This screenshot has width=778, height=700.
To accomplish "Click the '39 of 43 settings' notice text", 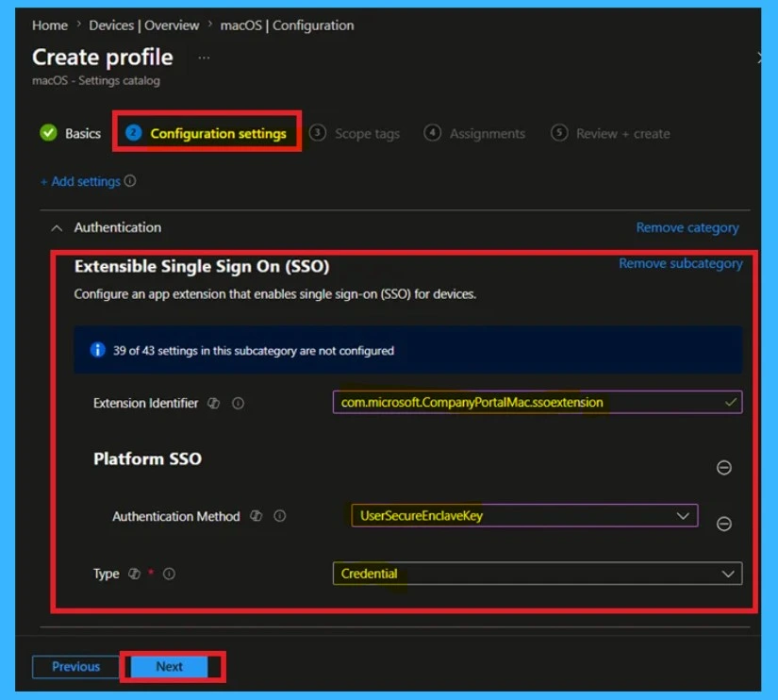I will 254,351.
